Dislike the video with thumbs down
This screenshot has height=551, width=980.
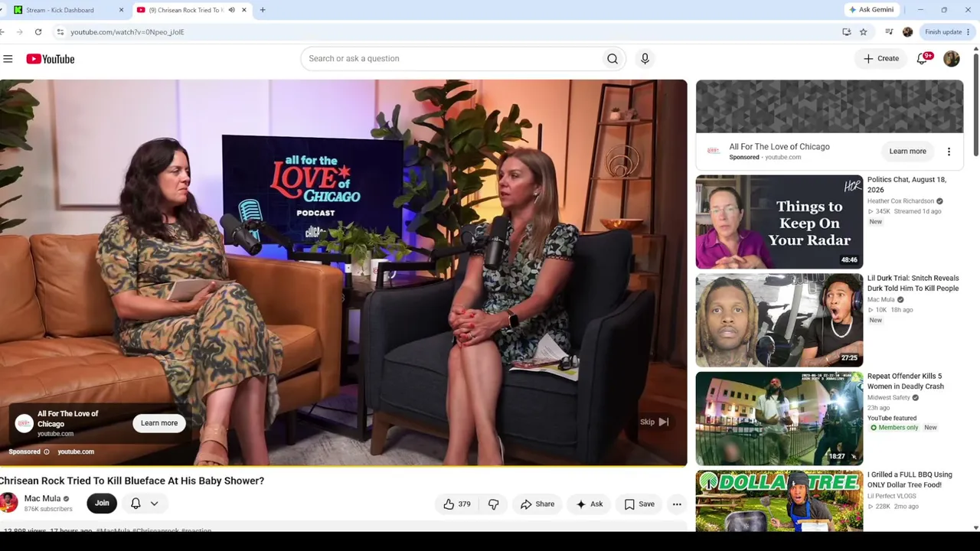[494, 504]
